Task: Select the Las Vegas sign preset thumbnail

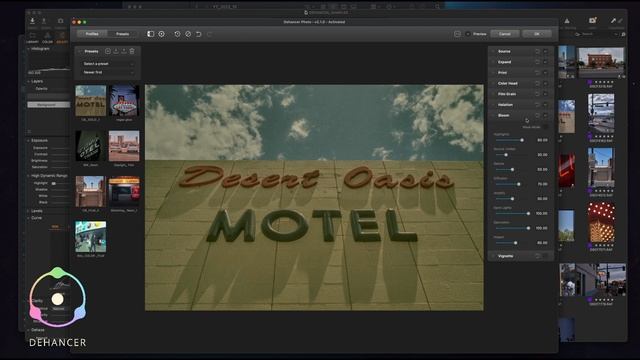Action: coord(124,101)
